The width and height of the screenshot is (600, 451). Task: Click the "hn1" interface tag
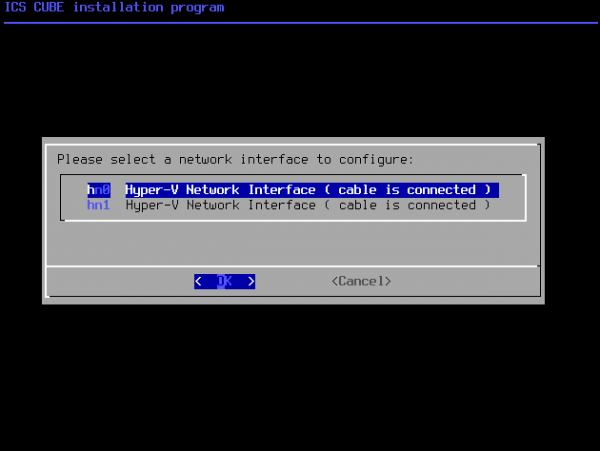tap(98, 205)
